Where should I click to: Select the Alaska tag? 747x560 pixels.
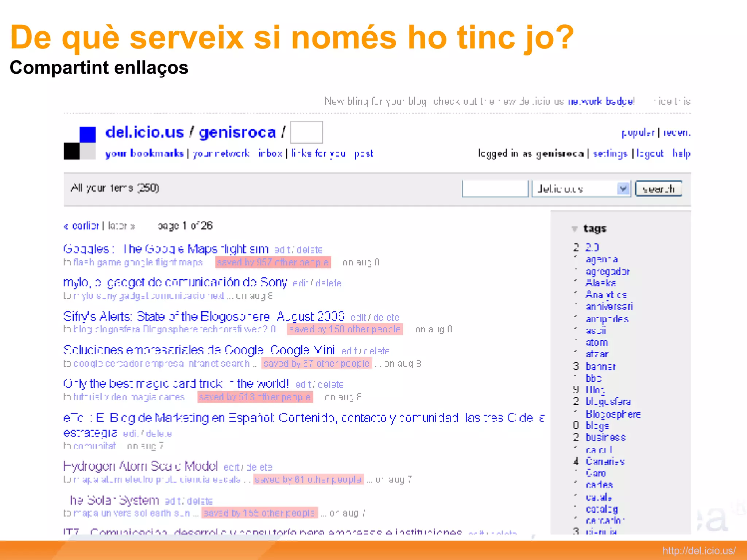click(x=601, y=283)
